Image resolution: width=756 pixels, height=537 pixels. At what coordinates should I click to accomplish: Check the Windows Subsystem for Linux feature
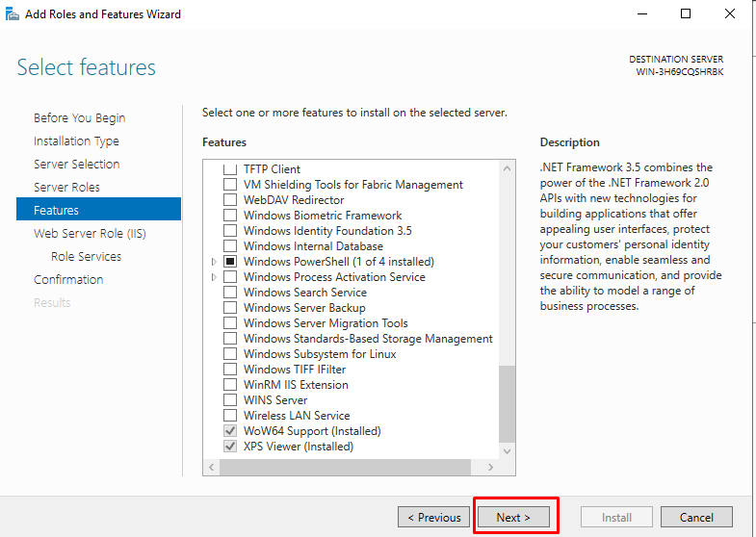click(x=230, y=354)
